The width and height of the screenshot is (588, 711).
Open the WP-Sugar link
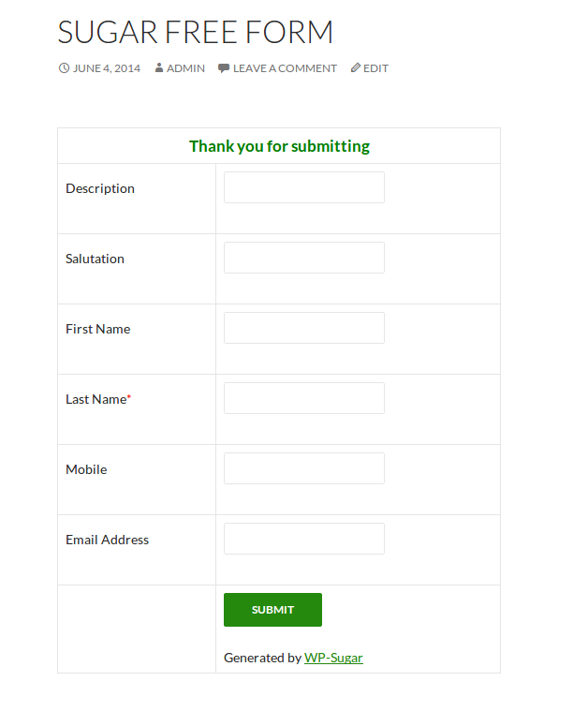pyautogui.click(x=333, y=658)
